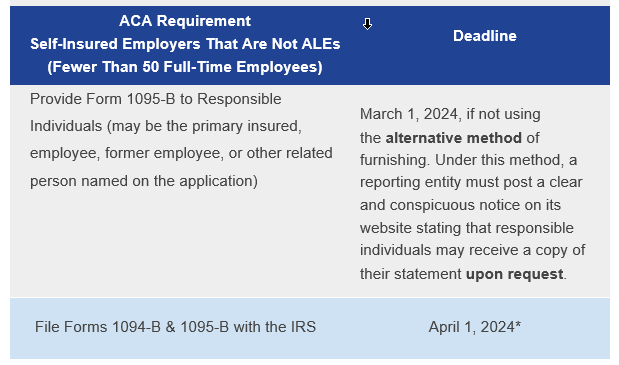Image resolution: width=619 pixels, height=365 pixels.
Task: Click the 'ACA Requirement' header title
Action: click(185, 21)
